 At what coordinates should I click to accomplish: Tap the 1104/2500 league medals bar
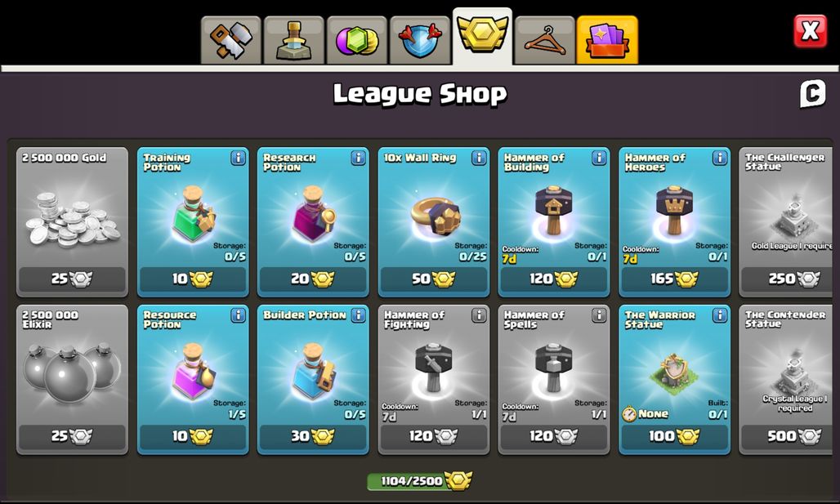tap(419, 481)
